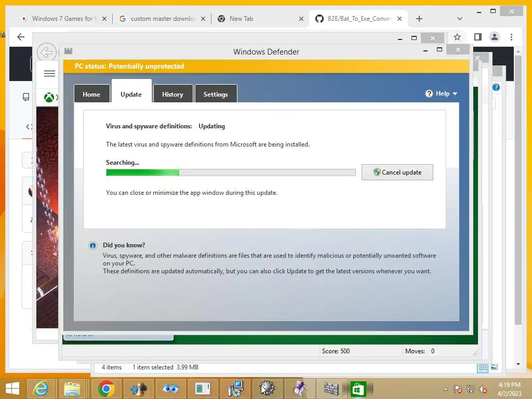
Task: Click the blue help icon in the background window
Action: coord(496,87)
